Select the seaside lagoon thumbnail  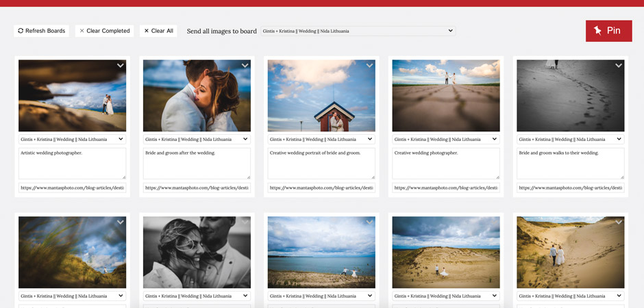pos(321,253)
